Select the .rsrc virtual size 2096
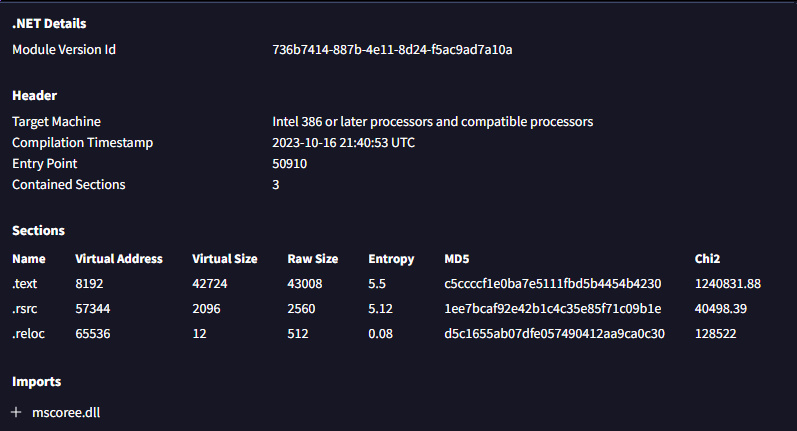This screenshot has height=431, width=797. click(x=206, y=309)
